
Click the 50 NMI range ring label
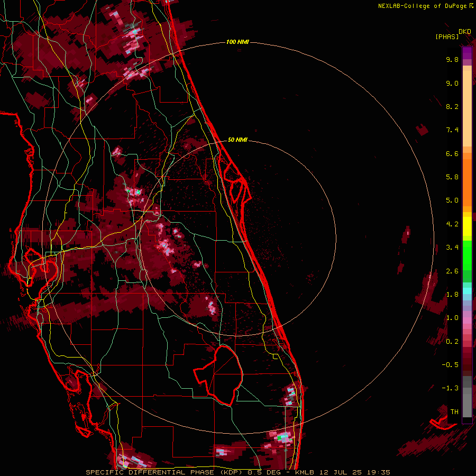[x=237, y=140]
